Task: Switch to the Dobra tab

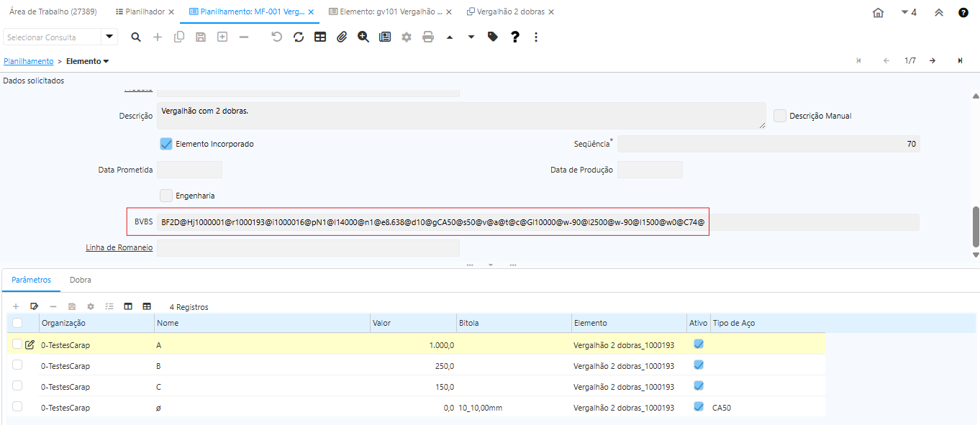Action: (81, 280)
